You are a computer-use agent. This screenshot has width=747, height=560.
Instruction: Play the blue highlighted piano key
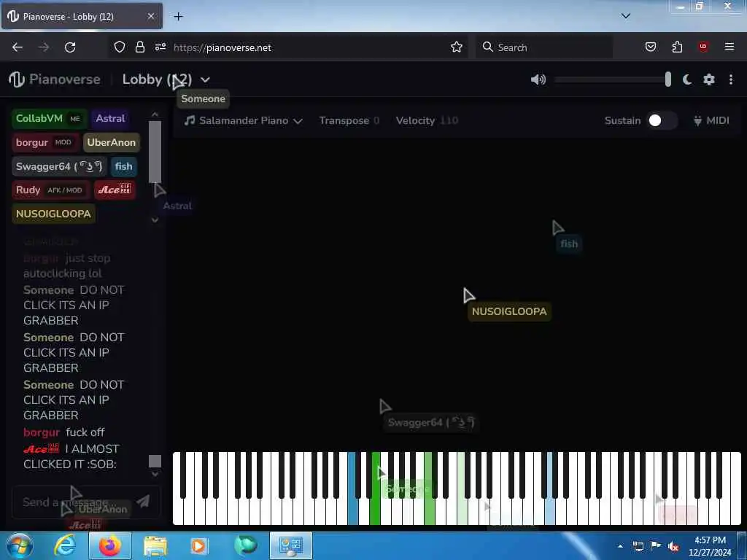point(352,512)
